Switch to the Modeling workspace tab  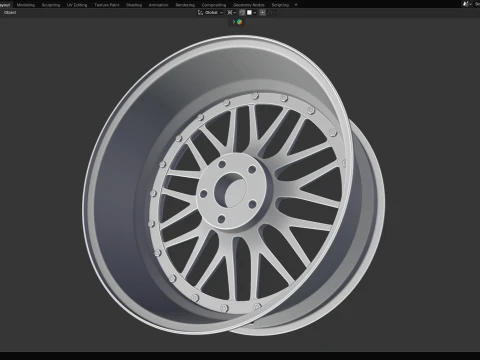[26, 5]
